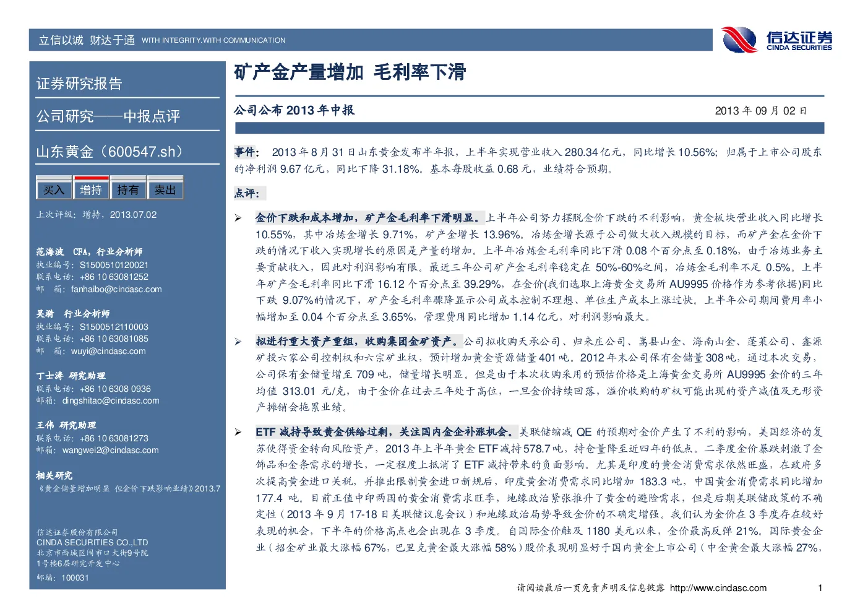Viewport: 868px width, 614px height.
Task: Click the Cinda Securities logo
Action: (x=777, y=40)
